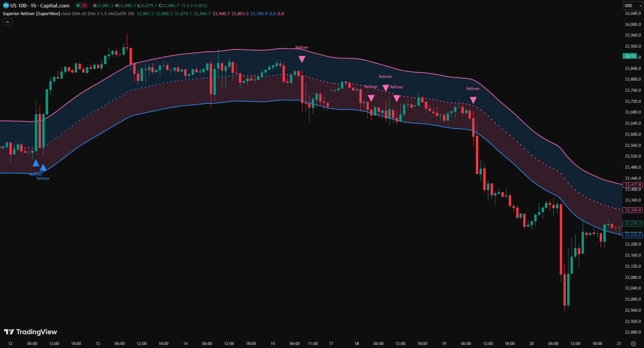Click the blue 23,234.2 lower band label
The width and height of the screenshot is (644, 348).
pyautogui.click(x=633, y=235)
